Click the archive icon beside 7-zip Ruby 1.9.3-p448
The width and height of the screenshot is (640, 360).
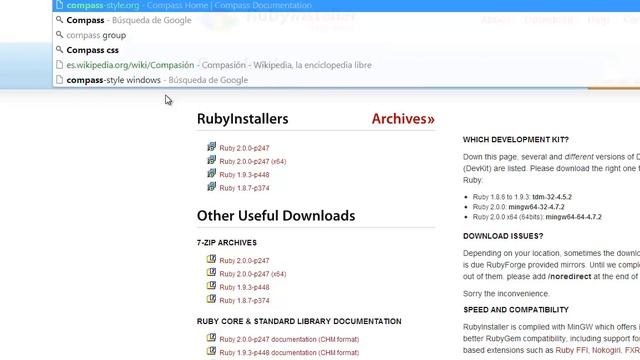(x=211, y=286)
